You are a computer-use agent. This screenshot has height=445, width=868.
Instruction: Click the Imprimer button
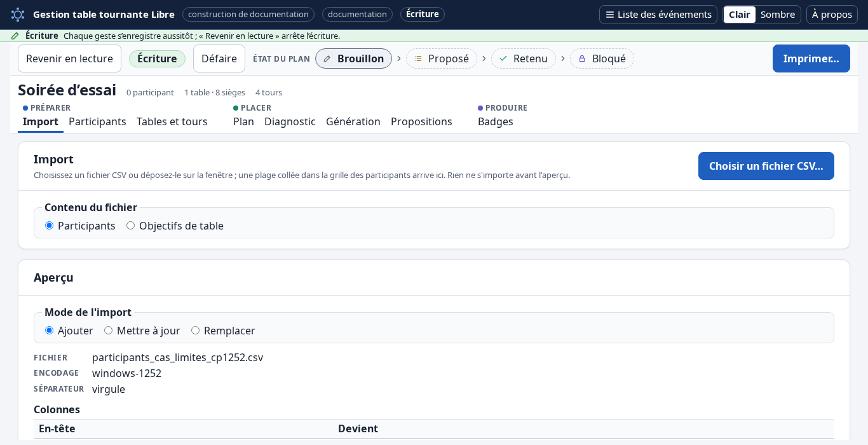[x=811, y=58]
